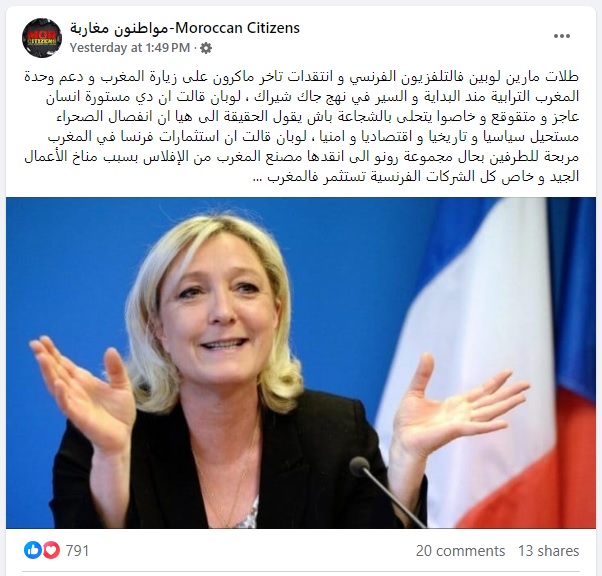Open the 20 comments link

[x=460, y=551]
